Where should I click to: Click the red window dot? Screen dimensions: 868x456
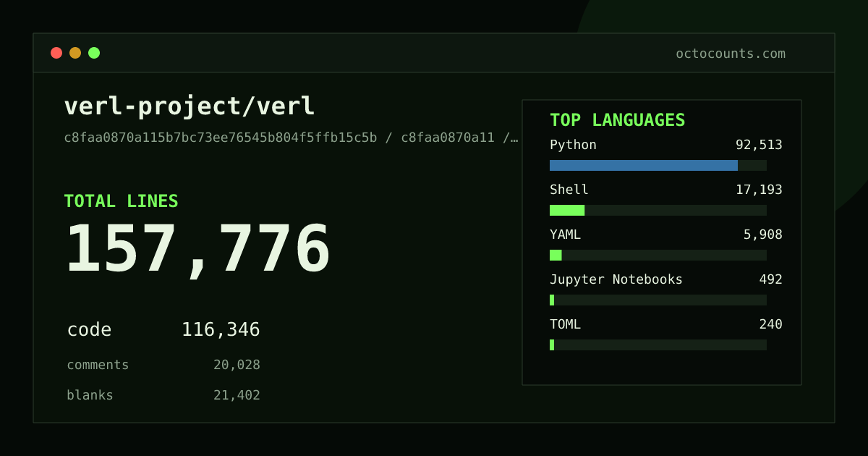click(56, 53)
